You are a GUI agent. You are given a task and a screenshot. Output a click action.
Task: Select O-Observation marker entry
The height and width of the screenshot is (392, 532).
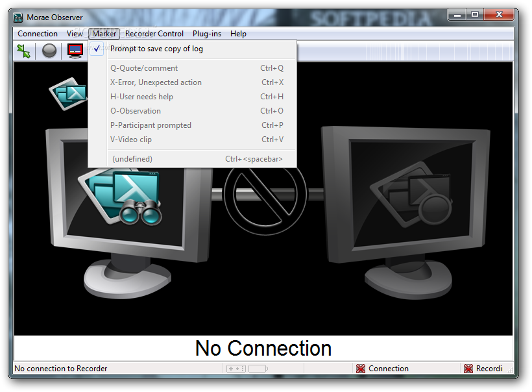click(192, 111)
